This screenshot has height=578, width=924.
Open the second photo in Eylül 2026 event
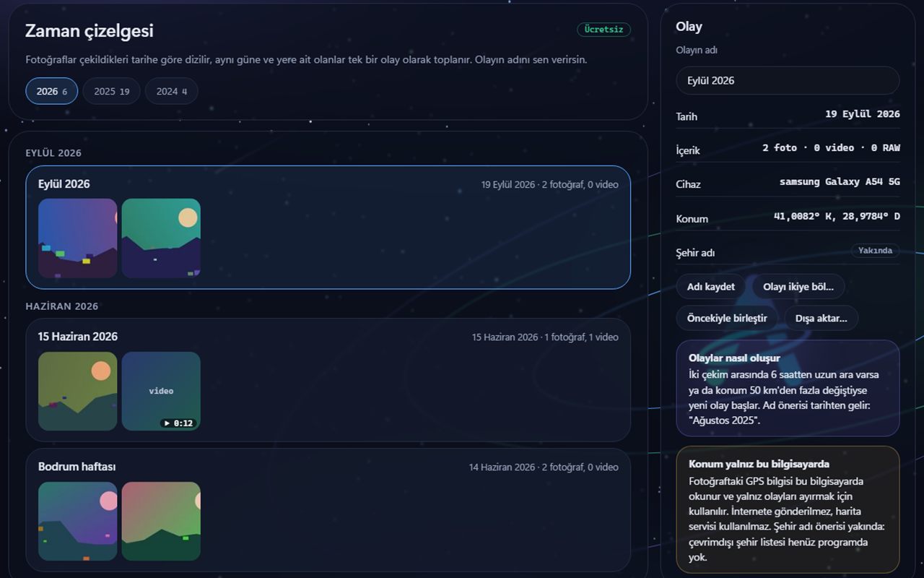(x=161, y=238)
